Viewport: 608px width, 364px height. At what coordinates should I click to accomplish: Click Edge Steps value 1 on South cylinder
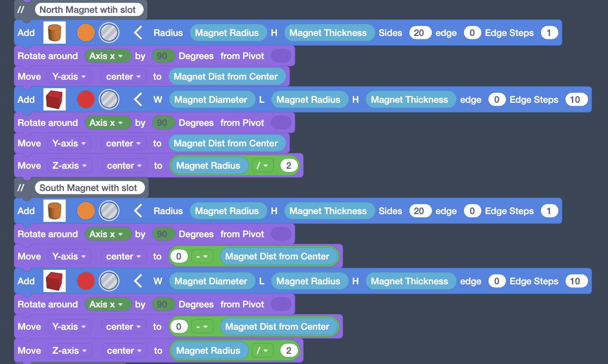pos(549,211)
